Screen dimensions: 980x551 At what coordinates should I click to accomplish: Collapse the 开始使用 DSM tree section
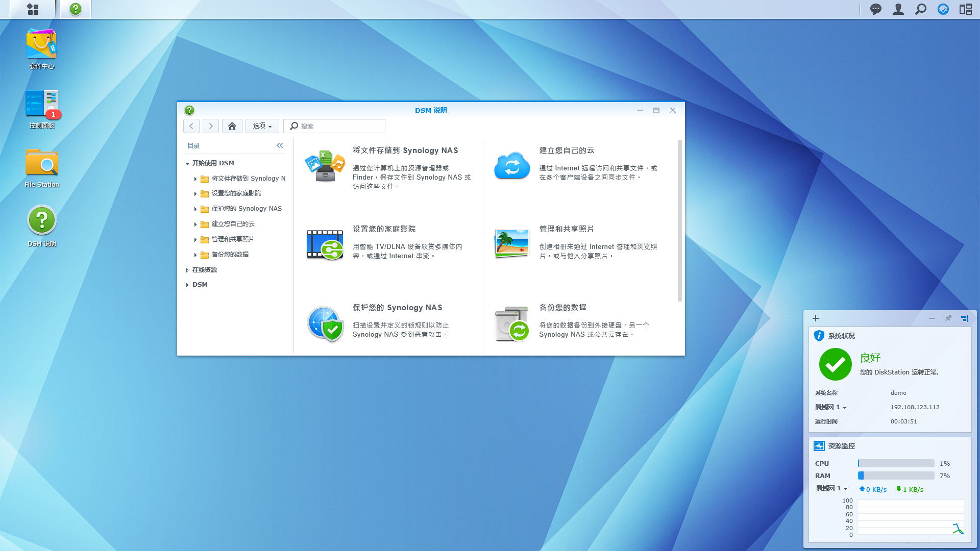pos(187,163)
